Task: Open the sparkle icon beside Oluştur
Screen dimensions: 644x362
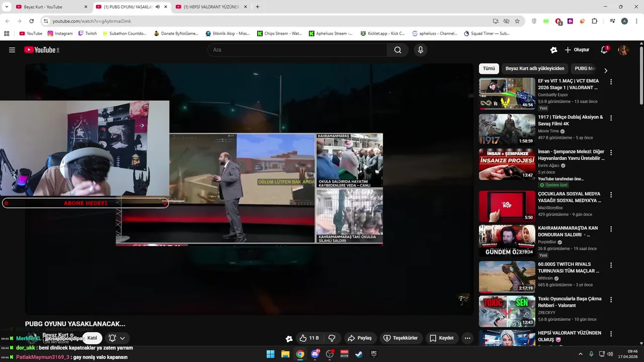Action: (553, 50)
